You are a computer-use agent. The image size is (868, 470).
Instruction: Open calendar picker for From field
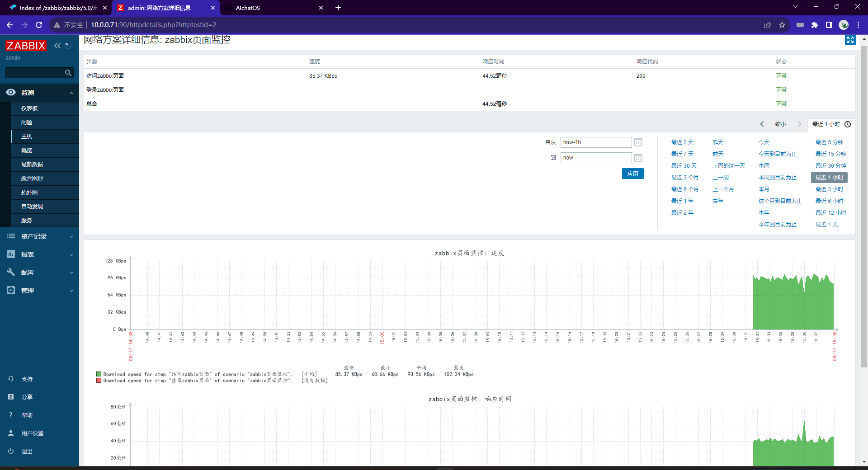point(638,142)
